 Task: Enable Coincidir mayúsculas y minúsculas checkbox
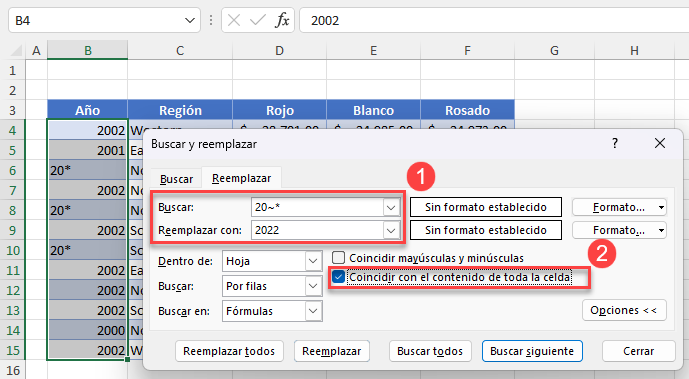tap(338, 258)
